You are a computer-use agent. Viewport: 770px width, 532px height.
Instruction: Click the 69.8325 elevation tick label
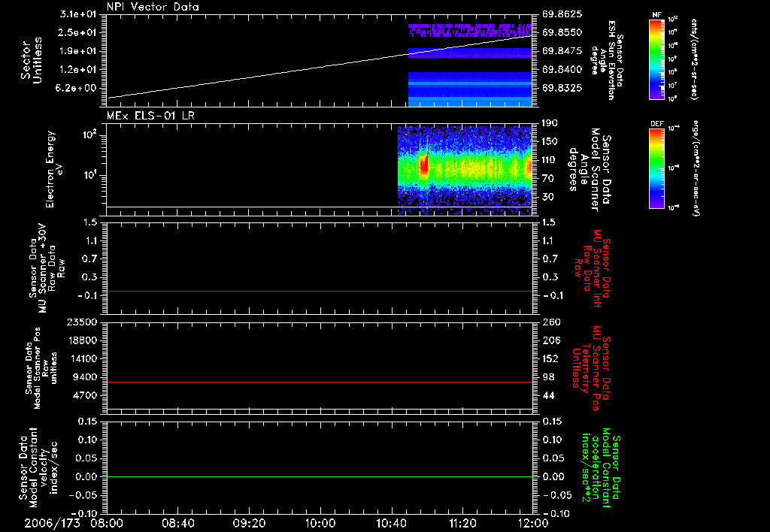[x=562, y=89]
